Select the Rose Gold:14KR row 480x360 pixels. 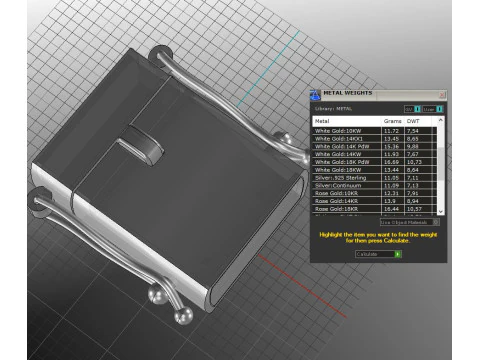coord(374,201)
